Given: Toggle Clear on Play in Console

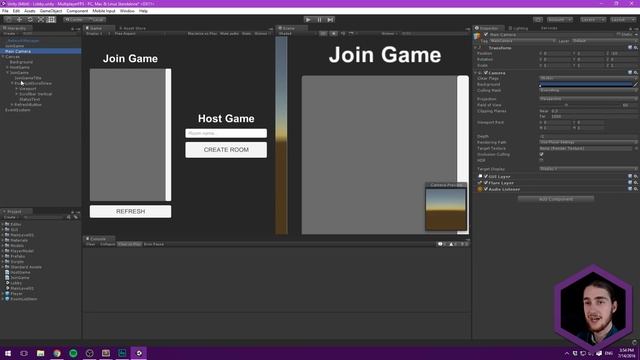Looking at the screenshot, I should point(129,244).
